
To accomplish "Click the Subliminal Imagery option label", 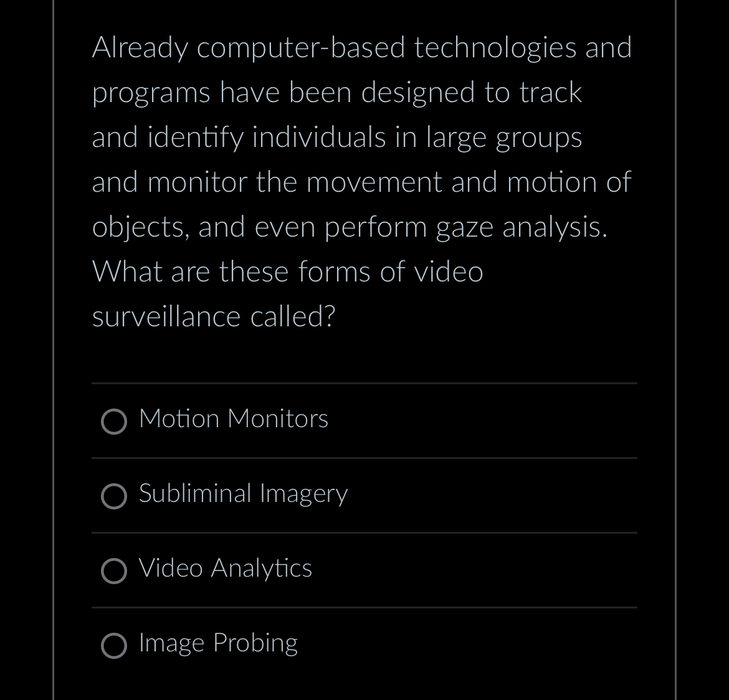I will point(243,494).
